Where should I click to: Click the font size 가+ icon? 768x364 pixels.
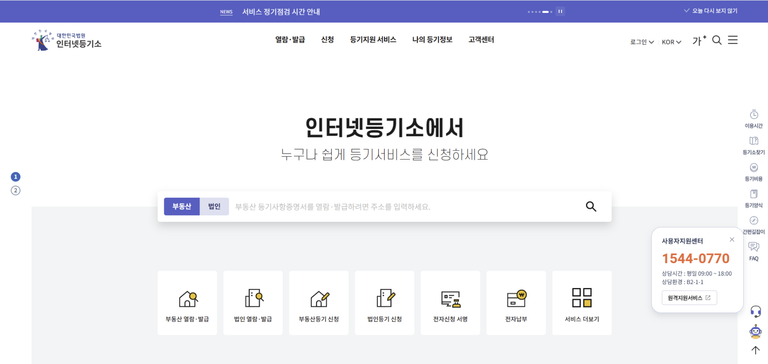click(699, 41)
